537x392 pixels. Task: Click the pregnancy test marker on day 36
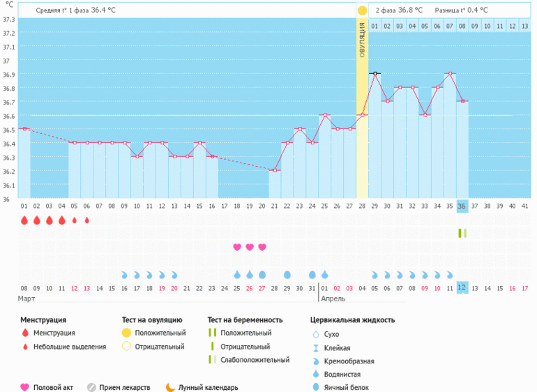(x=462, y=233)
